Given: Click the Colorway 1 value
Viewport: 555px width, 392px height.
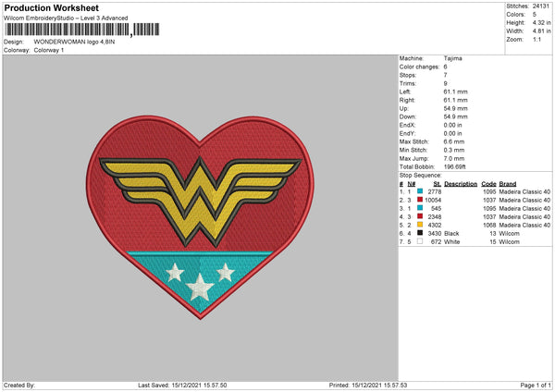Looking at the screenshot, I should pyautogui.click(x=49, y=50).
